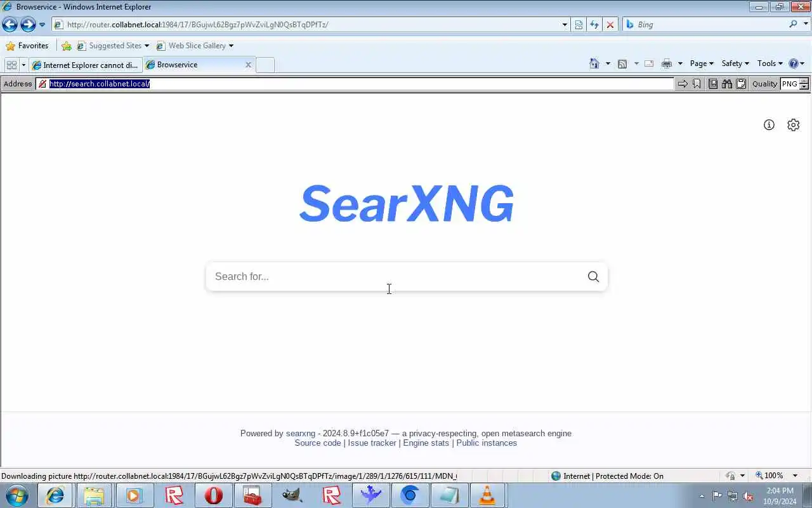
Task: Click the Browservice clipboard icon
Action: [x=741, y=84]
